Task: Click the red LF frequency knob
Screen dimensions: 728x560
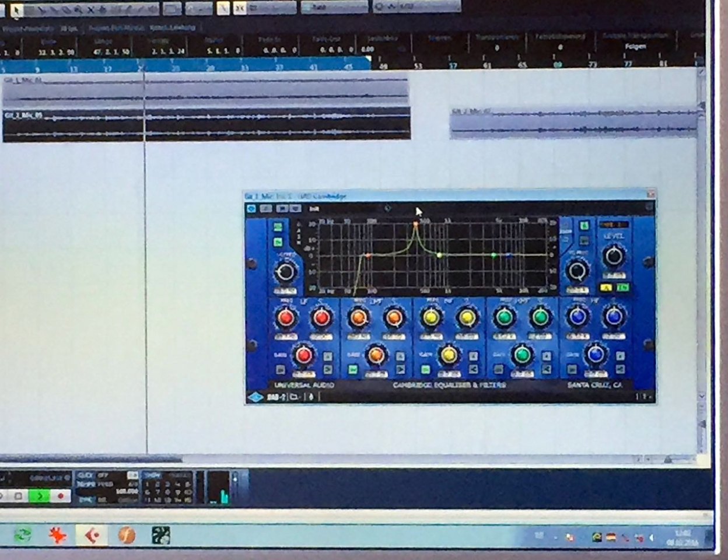Action: pyautogui.click(x=286, y=317)
